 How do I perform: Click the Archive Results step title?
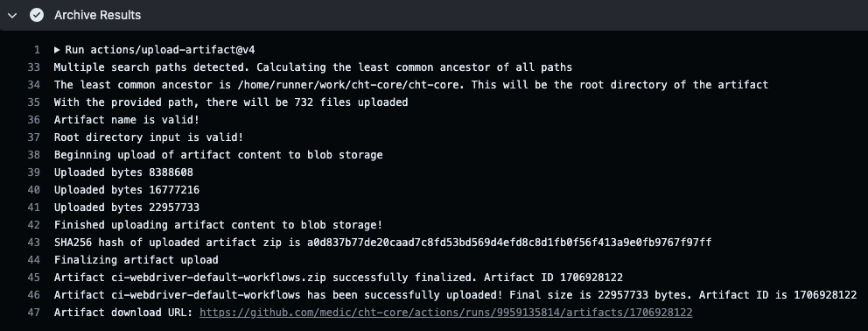(x=97, y=15)
